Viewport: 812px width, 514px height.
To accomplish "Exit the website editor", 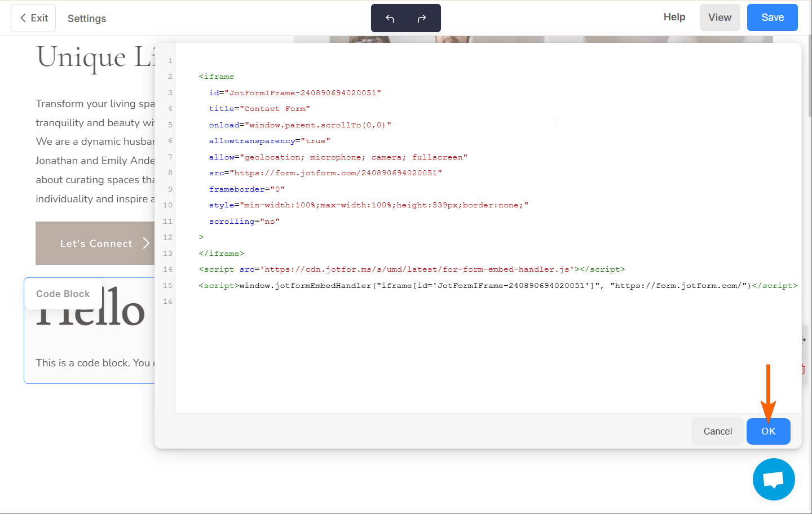I will click(33, 18).
